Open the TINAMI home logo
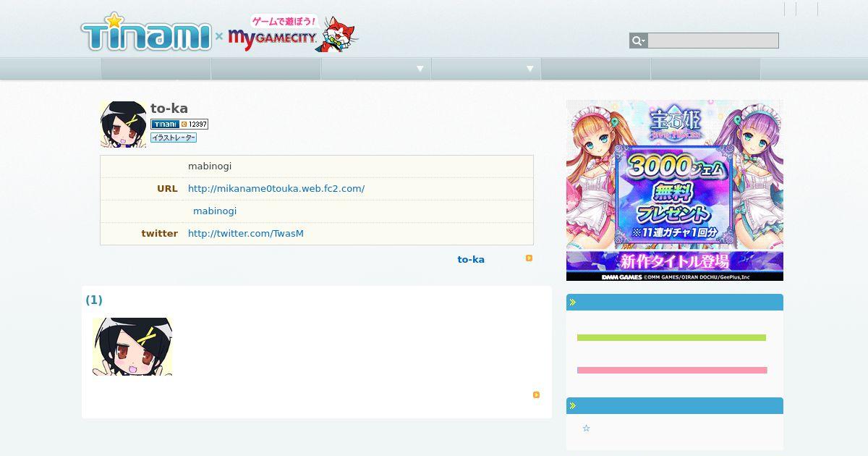 coord(145,33)
